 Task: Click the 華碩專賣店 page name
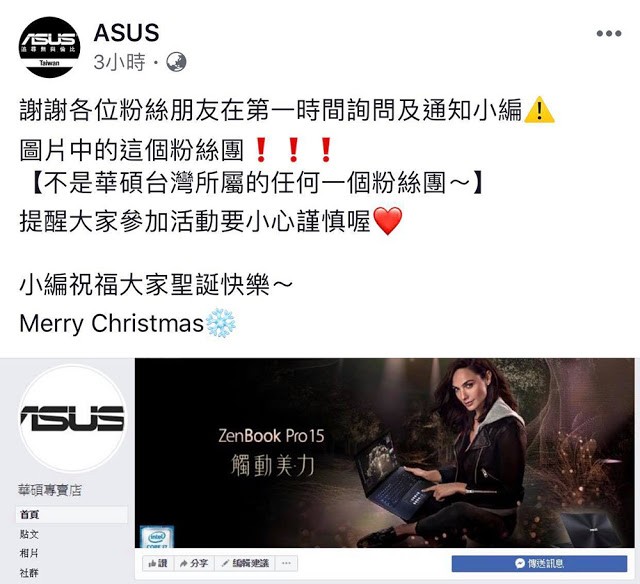50,490
